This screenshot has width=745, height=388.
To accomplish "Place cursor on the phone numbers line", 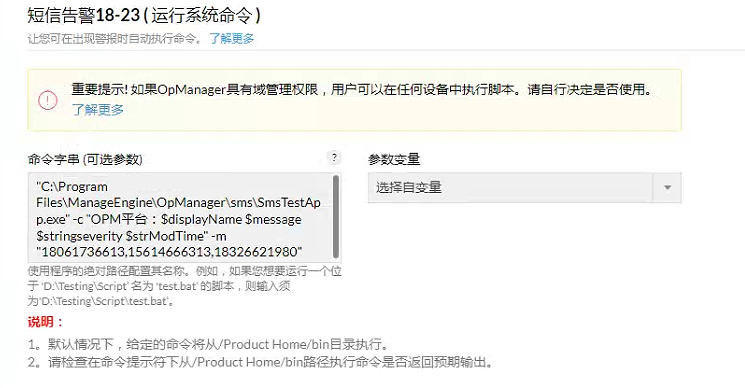I will (169, 252).
